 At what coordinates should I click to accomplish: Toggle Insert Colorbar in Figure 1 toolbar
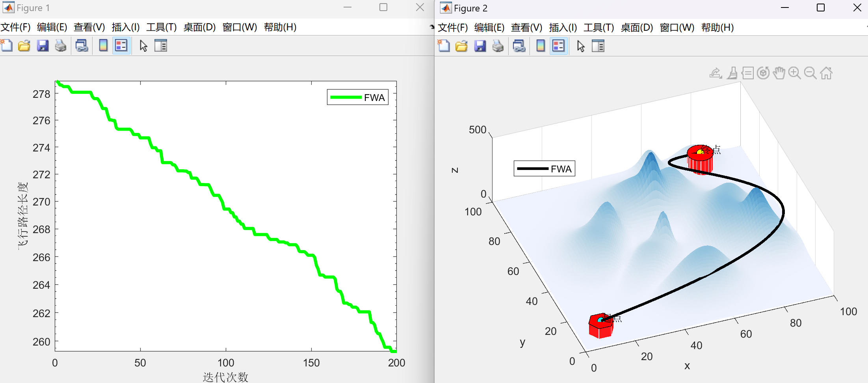[x=103, y=46]
